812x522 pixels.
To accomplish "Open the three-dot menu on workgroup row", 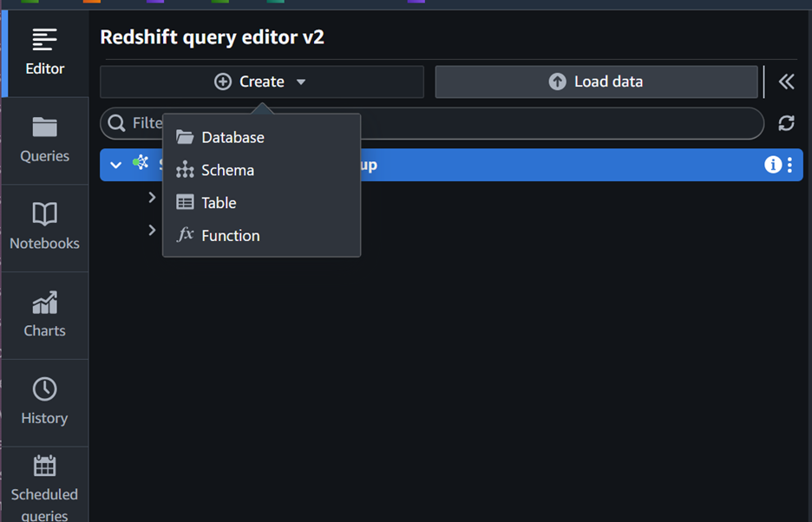I will (x=789, y=165).
